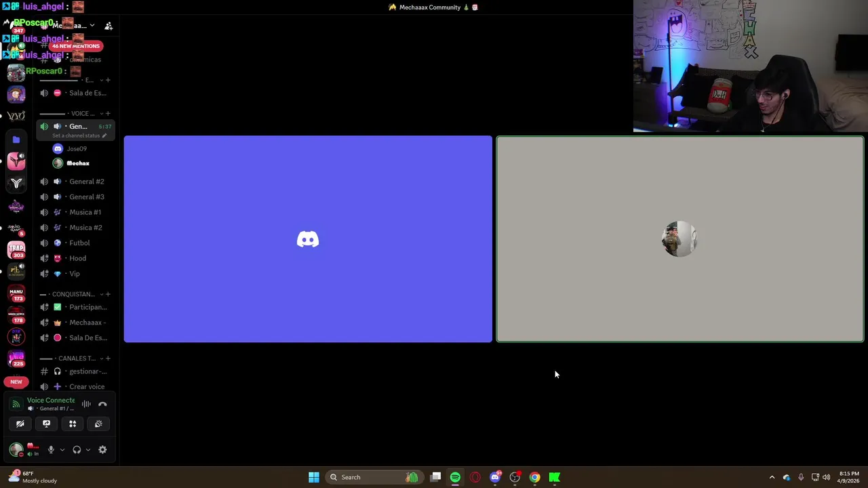Open headphone output options arrow
This screenshot has height=488, width=868.
pyautogui.click(x=87, y=449)
